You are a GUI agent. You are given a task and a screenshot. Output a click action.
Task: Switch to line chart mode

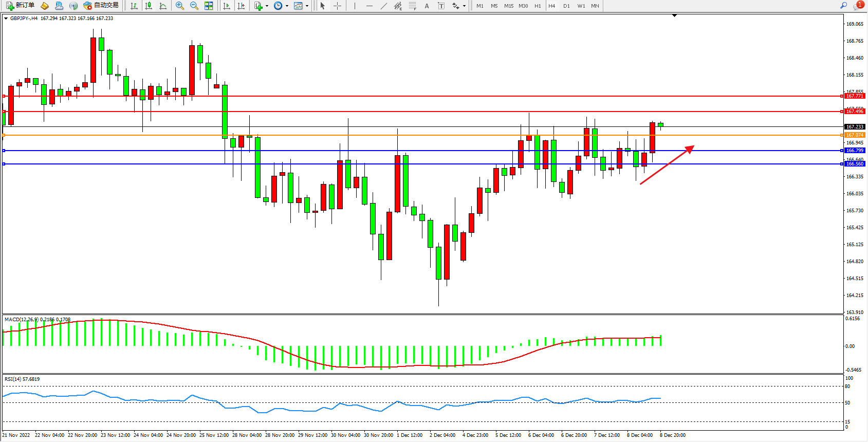click(x=163, y=6)
